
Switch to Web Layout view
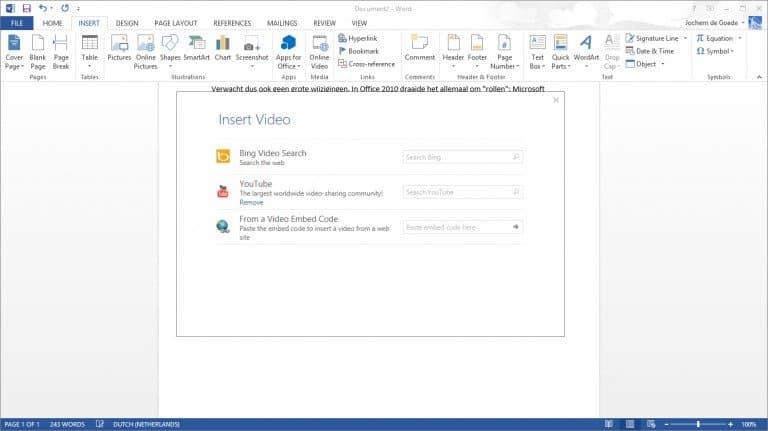click(651, 424)
